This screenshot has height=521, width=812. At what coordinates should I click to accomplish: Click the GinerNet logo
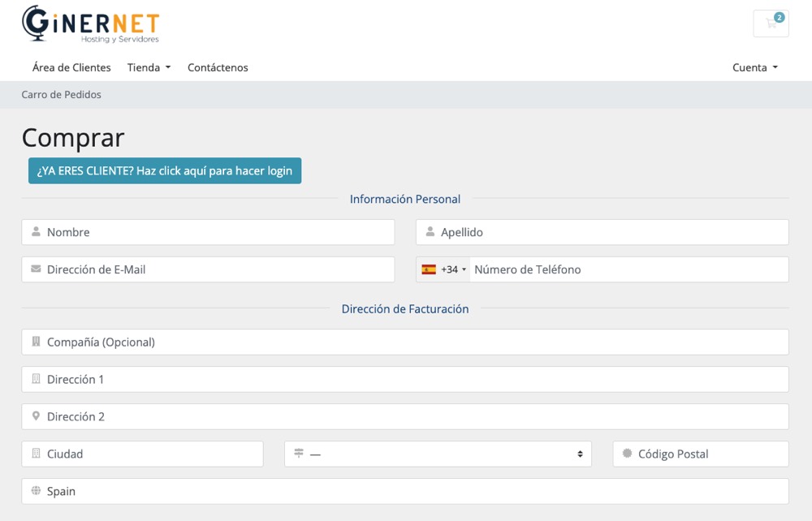90,24
